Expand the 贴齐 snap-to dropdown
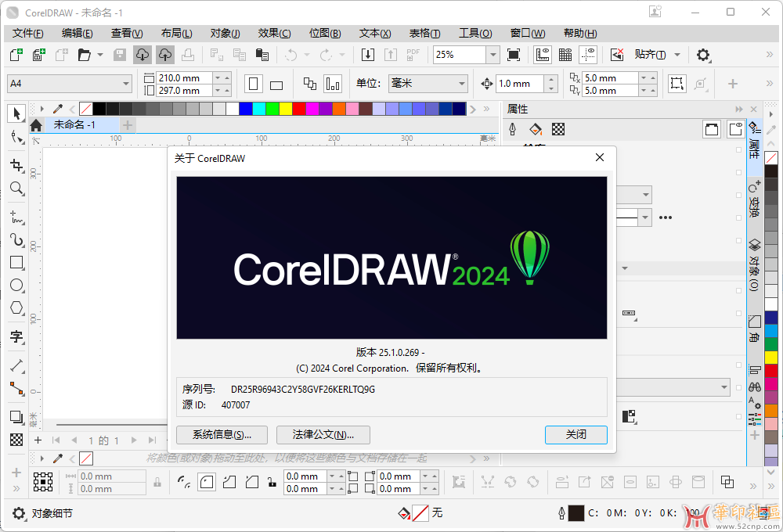783x532 pixels. (x=677, y=55)
